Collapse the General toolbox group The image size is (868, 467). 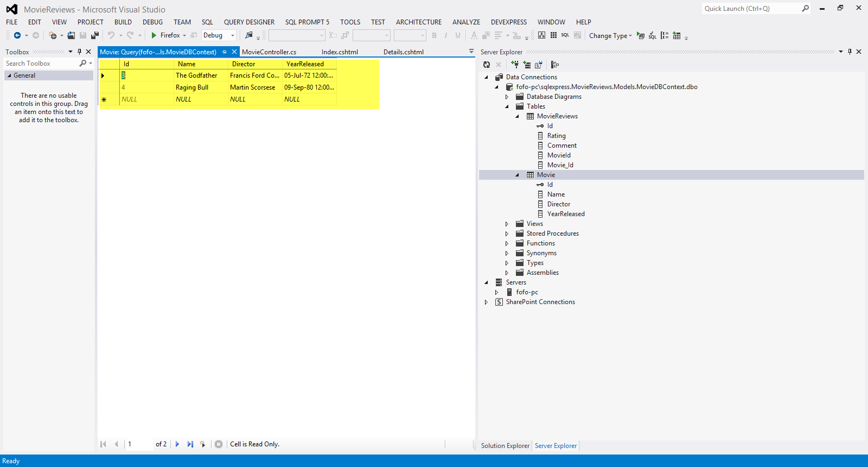tap(9, 75)
